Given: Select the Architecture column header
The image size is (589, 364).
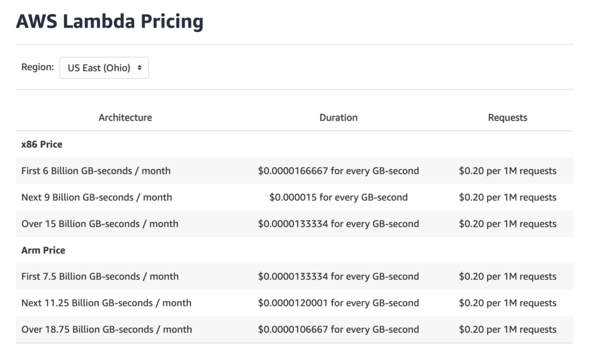Looking at the screenshot, I should (125, 117).
